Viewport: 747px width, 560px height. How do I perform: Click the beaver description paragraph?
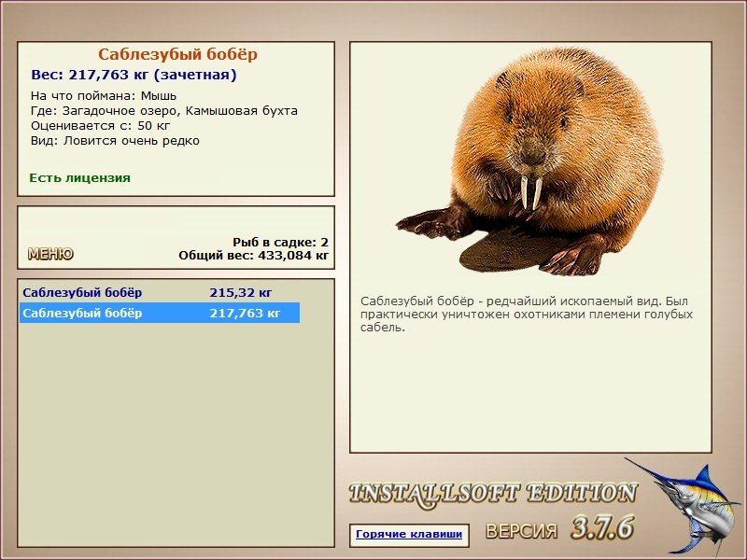[x=527, y=315]
